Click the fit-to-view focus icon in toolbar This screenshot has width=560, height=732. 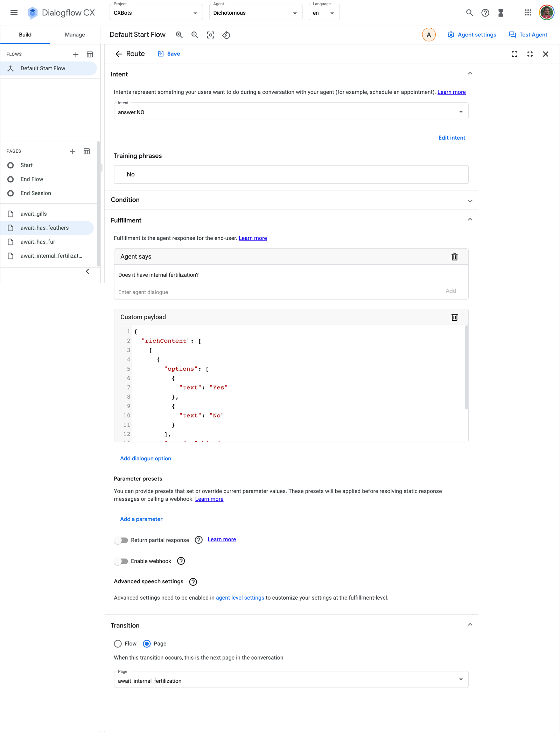(x=210, y=35)
